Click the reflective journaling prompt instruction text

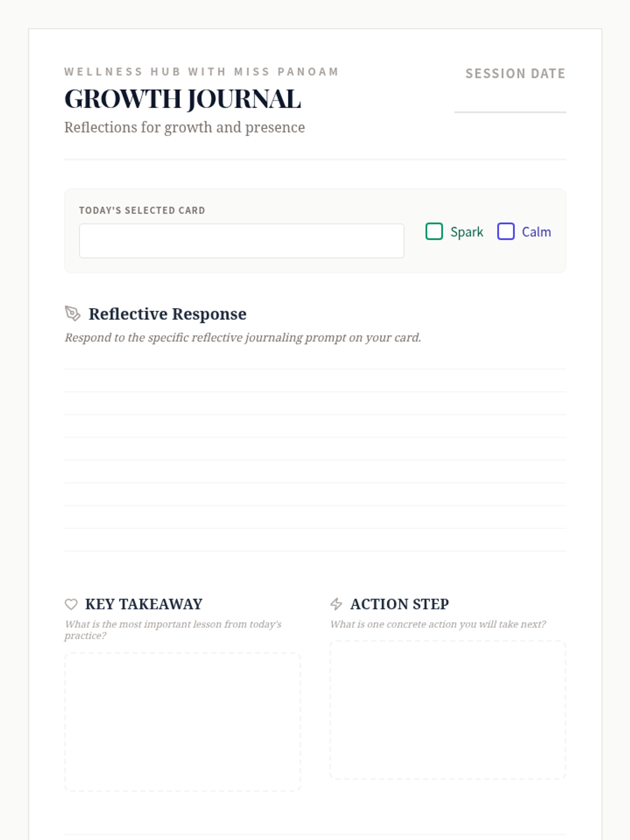point(243,338)
